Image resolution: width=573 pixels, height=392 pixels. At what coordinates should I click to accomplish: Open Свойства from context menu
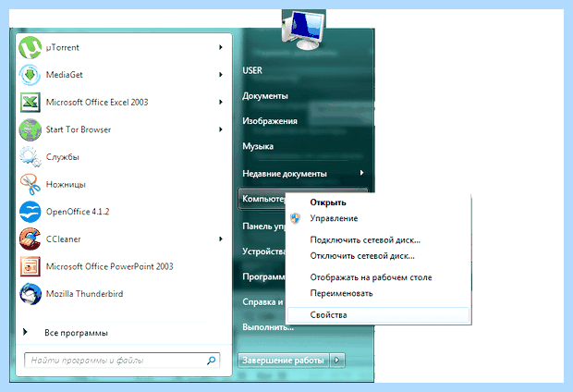click(x=378, y=315)
